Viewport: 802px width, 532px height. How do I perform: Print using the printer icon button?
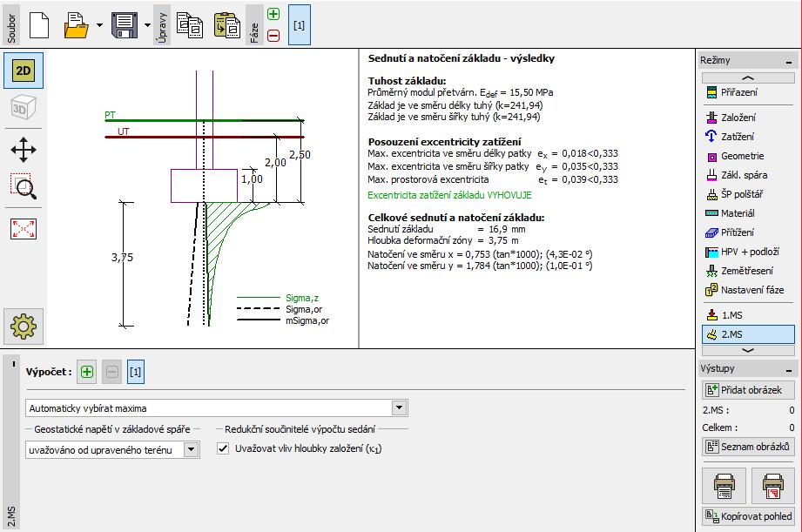pos(724,486)
